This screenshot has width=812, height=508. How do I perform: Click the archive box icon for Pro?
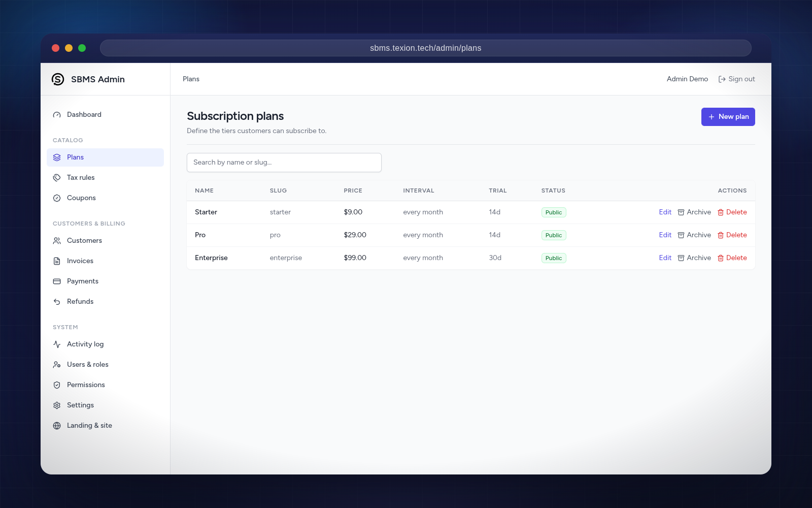point(681,235)
